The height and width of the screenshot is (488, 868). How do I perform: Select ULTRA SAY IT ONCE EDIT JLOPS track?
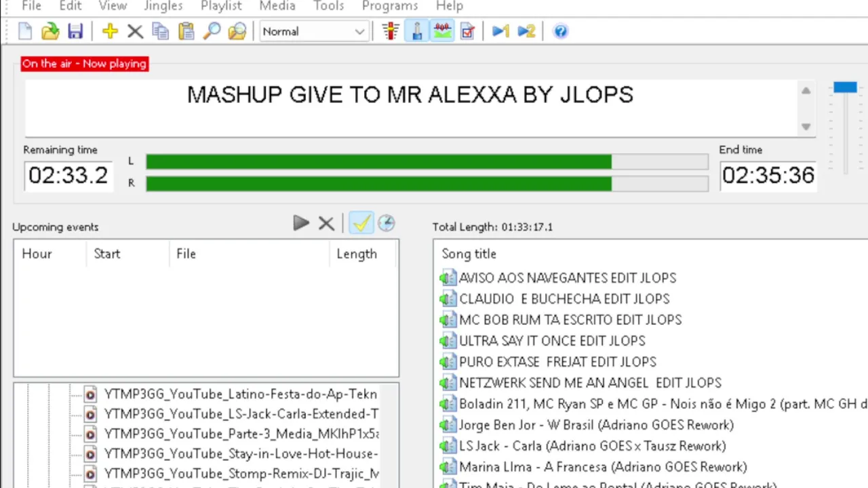[x=552, y=341]
